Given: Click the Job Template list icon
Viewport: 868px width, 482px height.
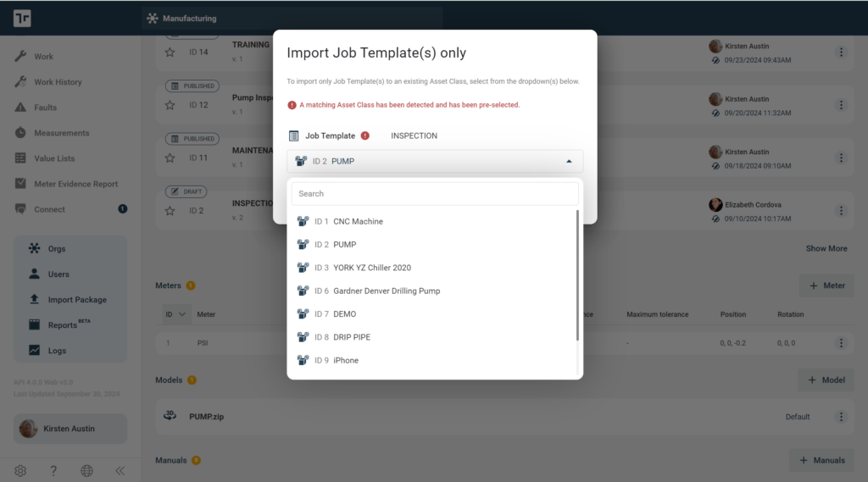Looking at the screenshot, I should [294, 136].
